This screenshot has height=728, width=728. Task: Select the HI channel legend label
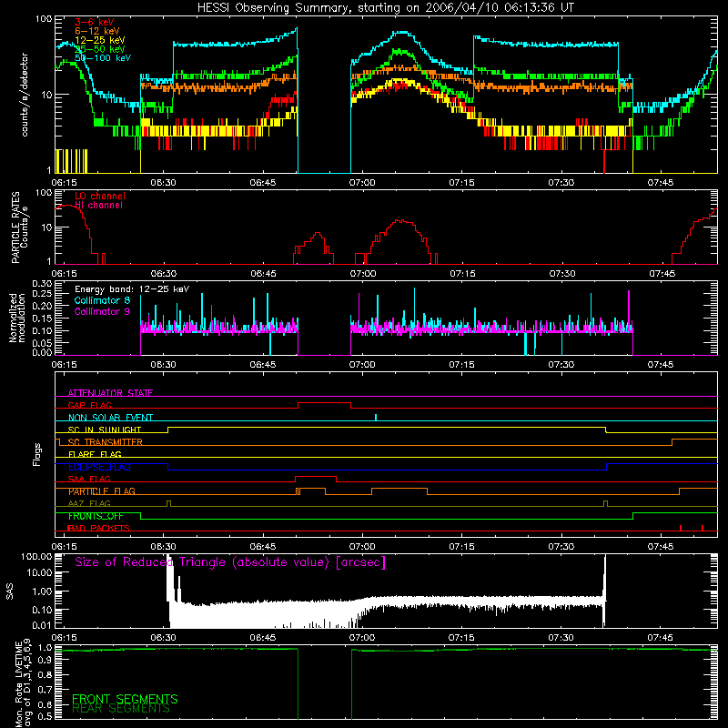(x=98, y=206)
